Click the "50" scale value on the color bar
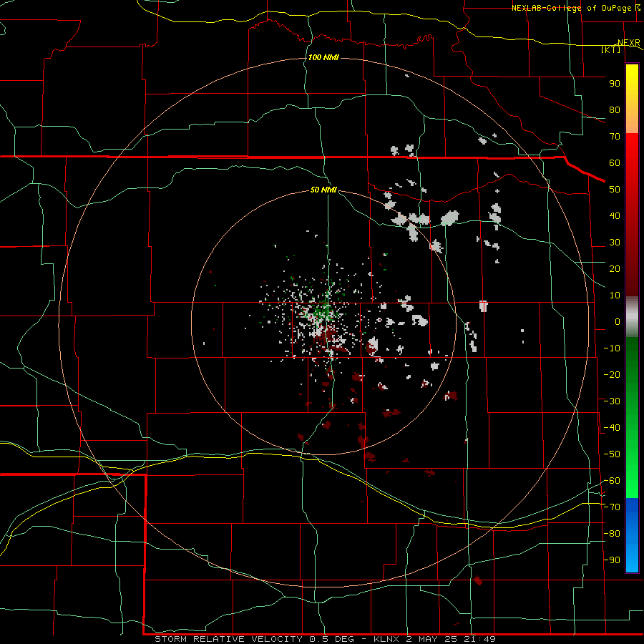The height and width of the screenshot is (644, 644). pyautogui.click(x=615, y=190)
